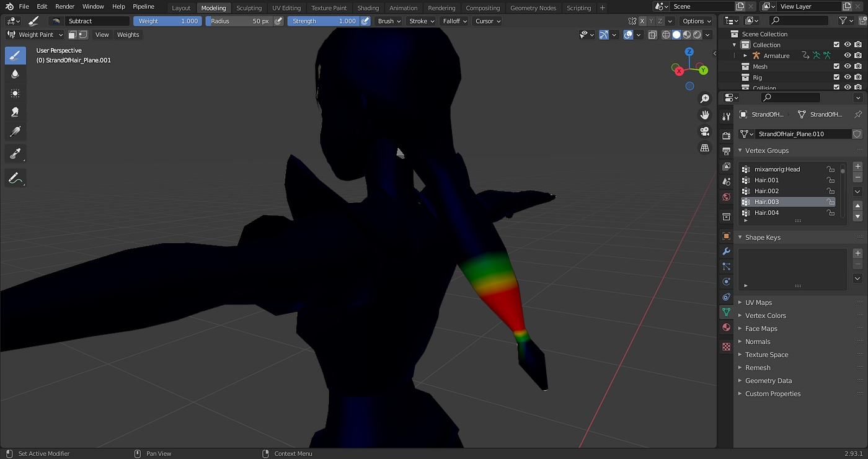Pick the Sample Weight eyedropper tool
Image resolution: width=868 pixels, height=459 pixels.
tap(15, 153)
